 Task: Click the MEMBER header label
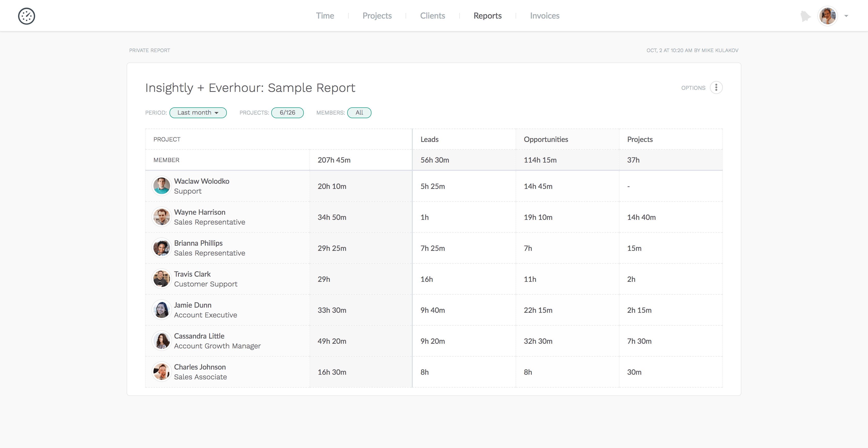(166, 160)
